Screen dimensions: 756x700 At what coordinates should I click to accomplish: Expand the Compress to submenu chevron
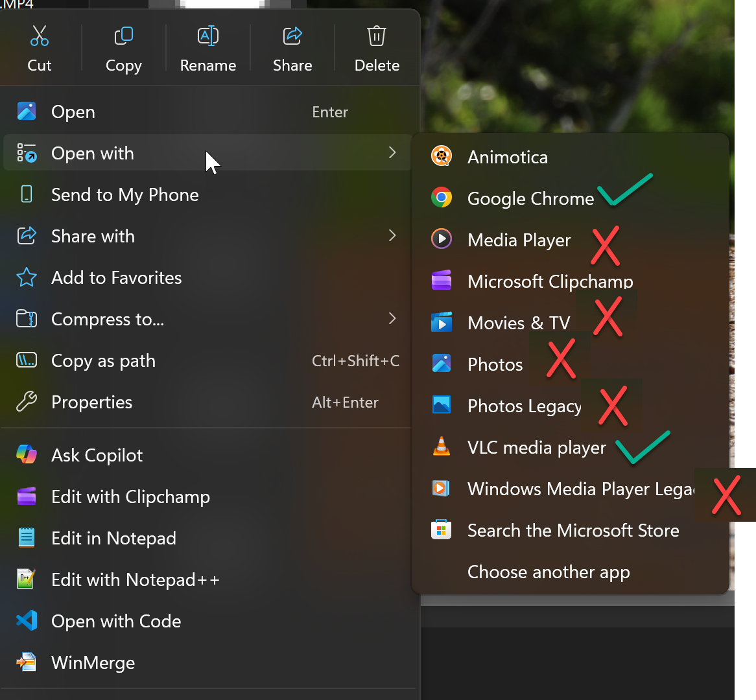[392, 319]
